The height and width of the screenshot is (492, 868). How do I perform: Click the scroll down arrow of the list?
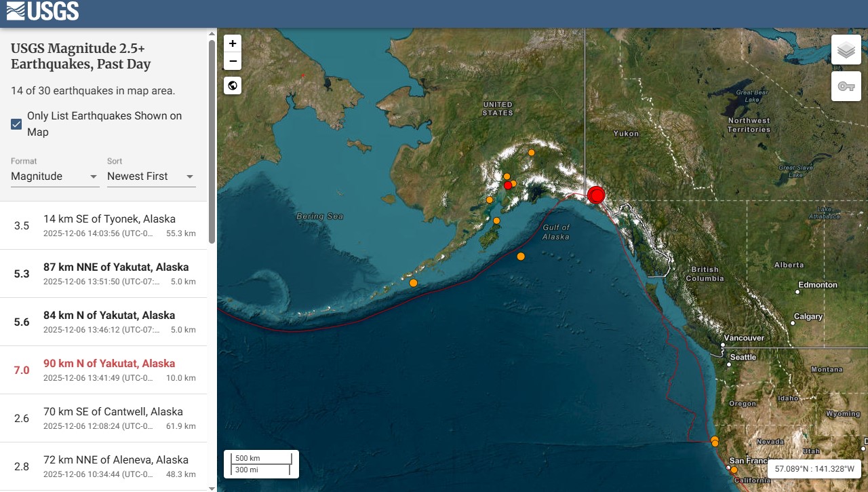[x=212, y=487]
